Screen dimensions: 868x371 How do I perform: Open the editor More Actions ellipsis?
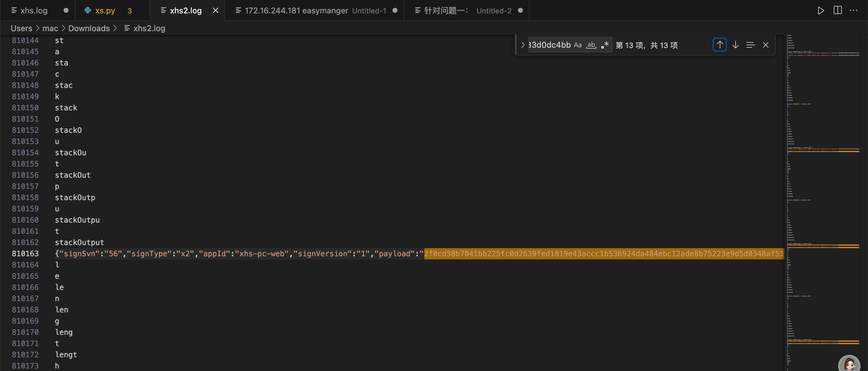point(853,11)
